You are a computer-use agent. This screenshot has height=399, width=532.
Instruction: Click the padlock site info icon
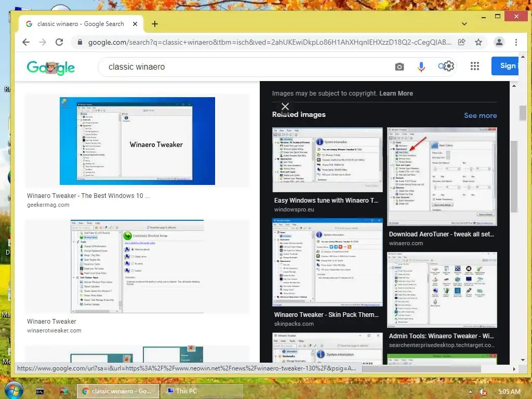tap(79, 42)
